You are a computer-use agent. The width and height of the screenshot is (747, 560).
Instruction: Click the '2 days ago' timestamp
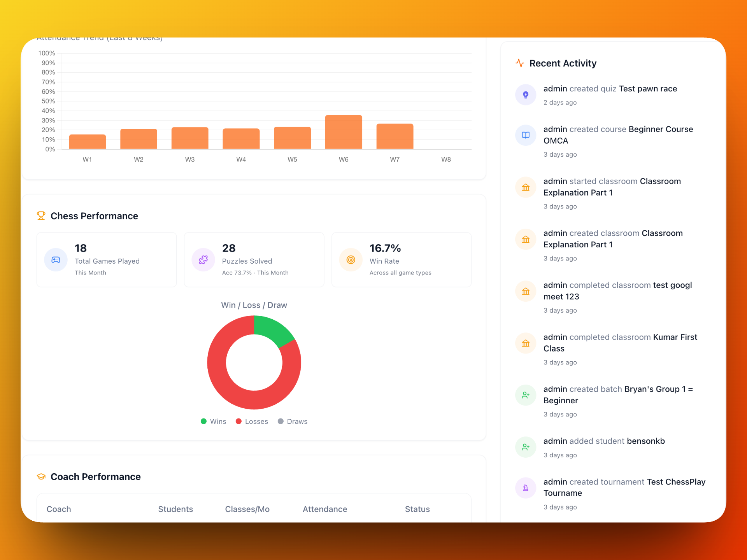(560, 103)
